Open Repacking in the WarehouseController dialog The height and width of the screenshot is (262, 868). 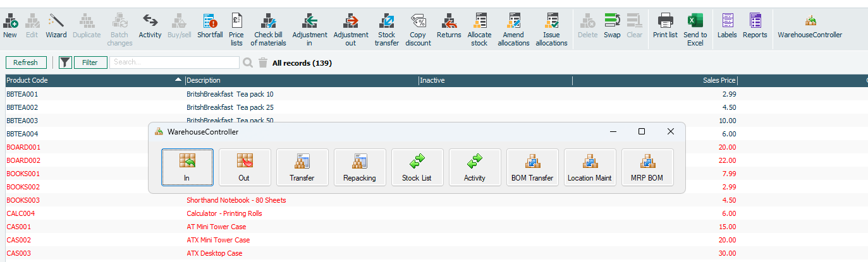point(359,167)
